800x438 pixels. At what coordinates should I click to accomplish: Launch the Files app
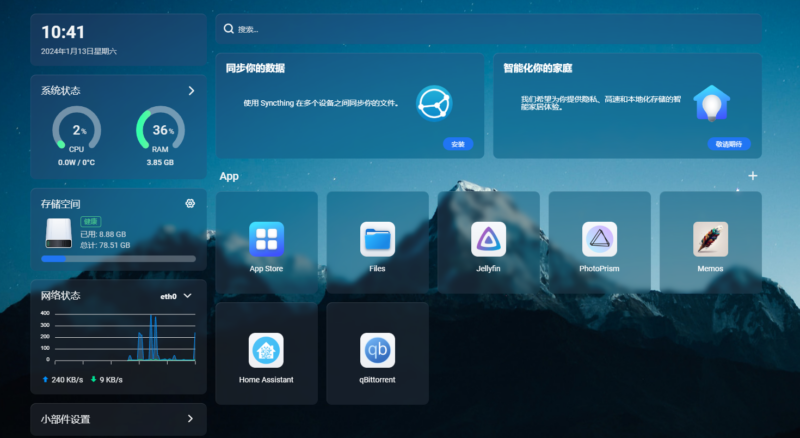coord(377,239)
